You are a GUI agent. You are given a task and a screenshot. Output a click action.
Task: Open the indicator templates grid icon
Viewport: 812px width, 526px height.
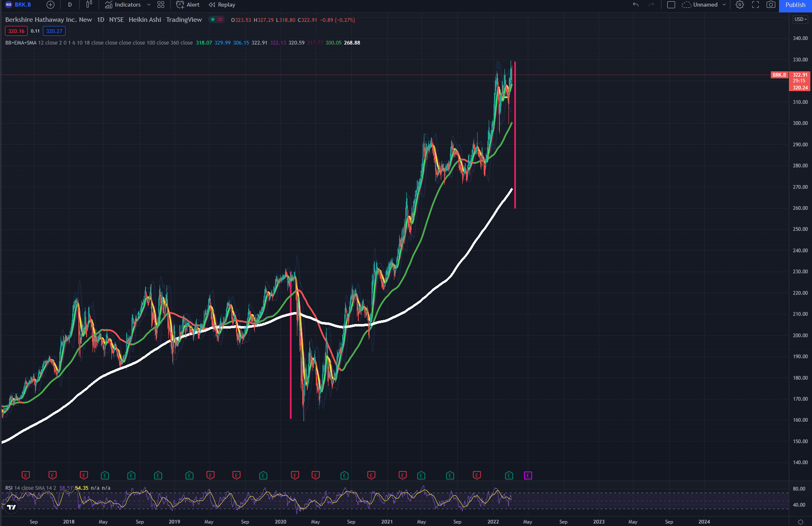pyautogui.click(x=161, y=5)
